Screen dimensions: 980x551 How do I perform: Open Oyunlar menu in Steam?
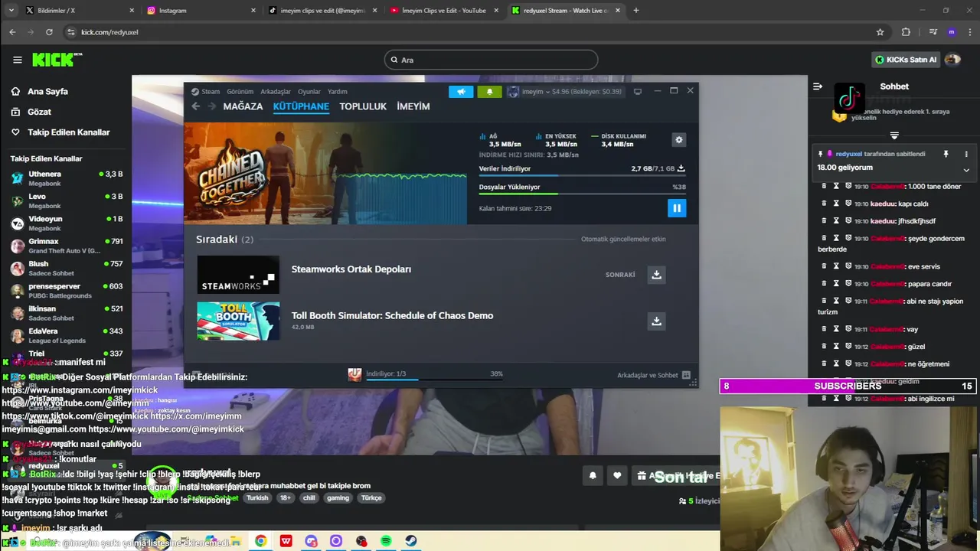point(309,92)
